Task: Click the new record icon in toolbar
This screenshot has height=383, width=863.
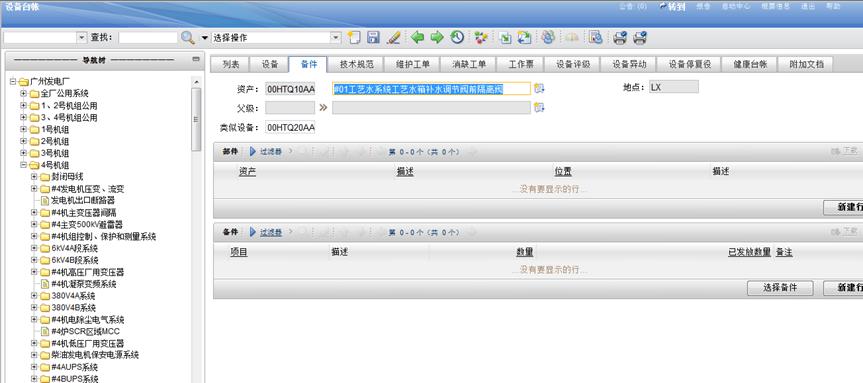Action: [353, 37]
